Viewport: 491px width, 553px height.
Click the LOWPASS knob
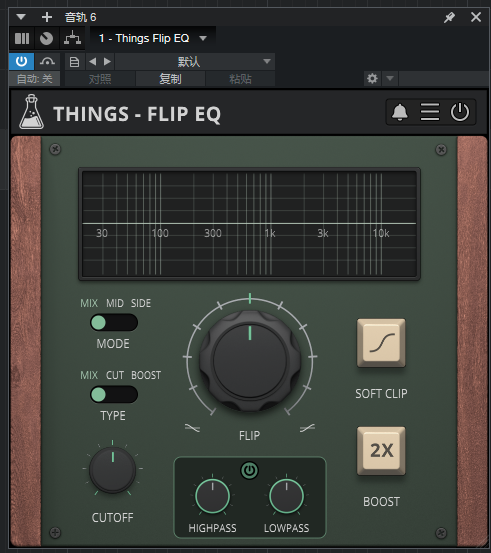click(286, 496)
